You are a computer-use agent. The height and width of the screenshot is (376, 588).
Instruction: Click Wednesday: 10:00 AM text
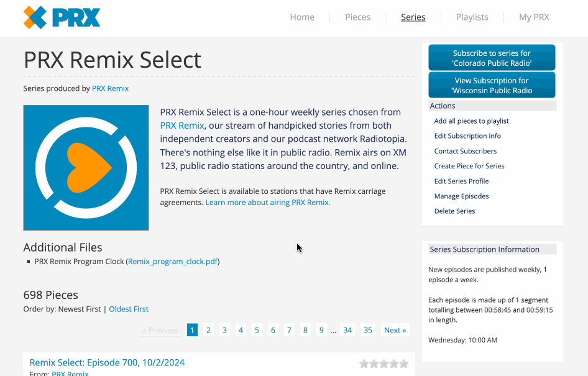pyautogui.click(x=462, y=341)
